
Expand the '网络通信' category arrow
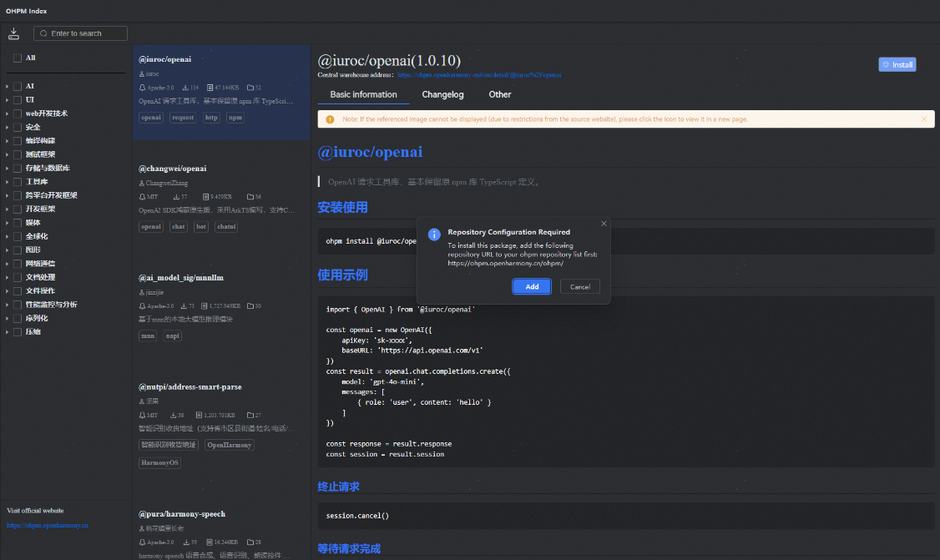pyautogui.click(x=7, y=264)
